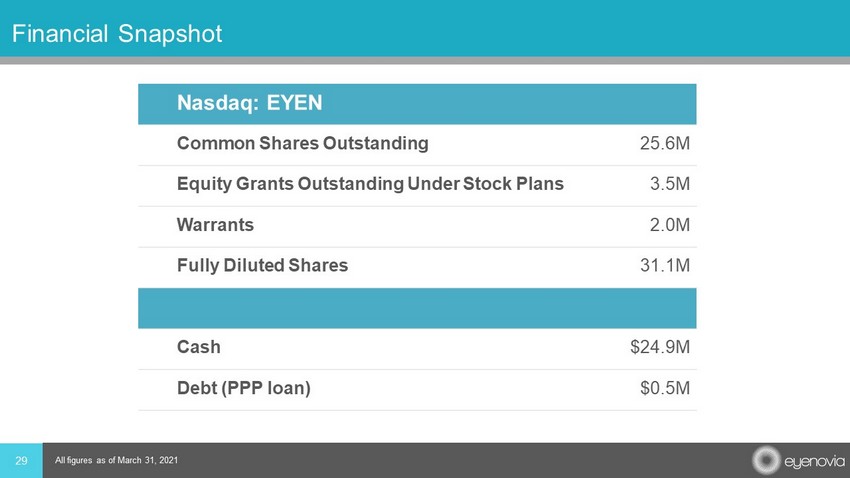Click the "Cash" row label
The width and height of the screenshot is (850, 478).
click(198, 347)
